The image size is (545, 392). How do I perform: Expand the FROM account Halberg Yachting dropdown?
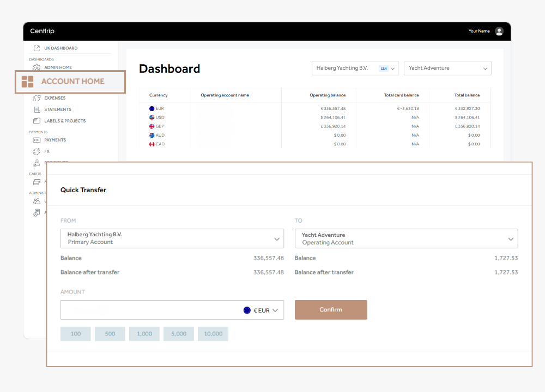[172, 238]
